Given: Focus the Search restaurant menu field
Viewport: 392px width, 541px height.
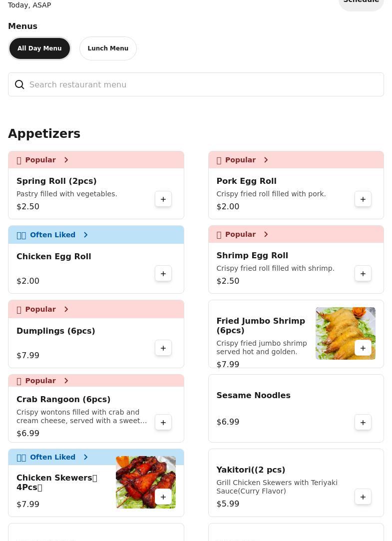Looking at the screenshot, I should pos(196,84).
